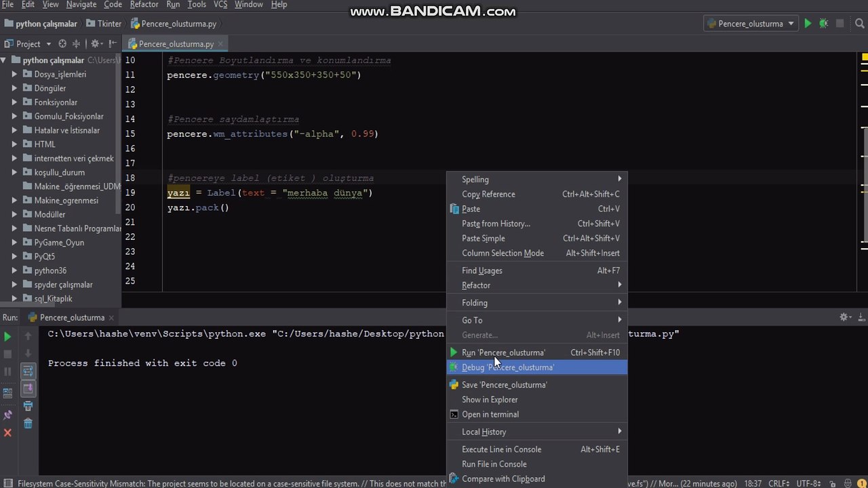Image resolution: width=868 pixels, height=488 pixels.
Task: Select Compare with Clipboard
Action: (536, 479)
